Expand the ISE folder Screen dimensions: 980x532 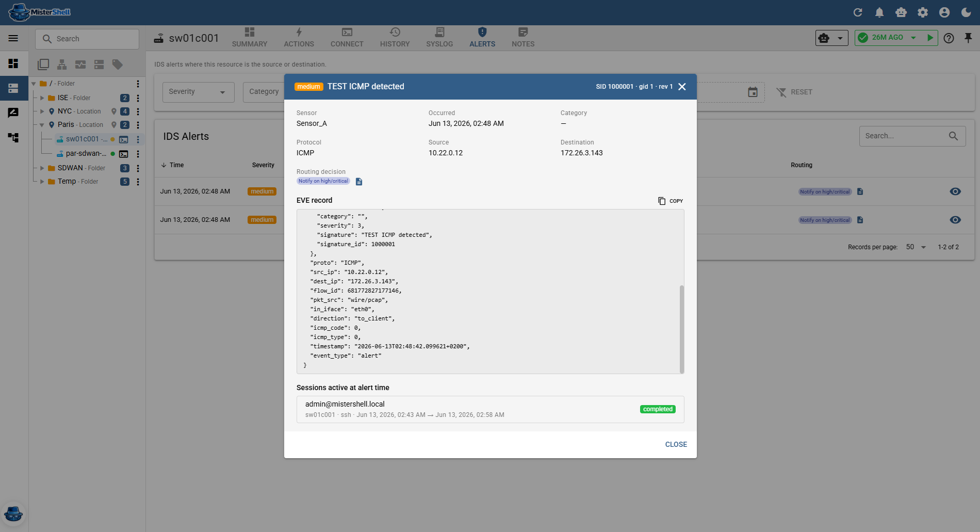[42, 98]
